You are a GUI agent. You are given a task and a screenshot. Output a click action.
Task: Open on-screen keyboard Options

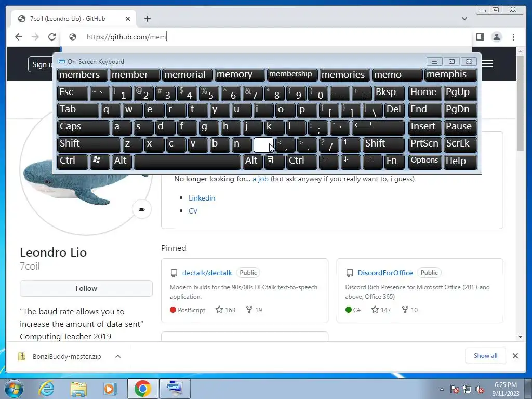point(425,162)
